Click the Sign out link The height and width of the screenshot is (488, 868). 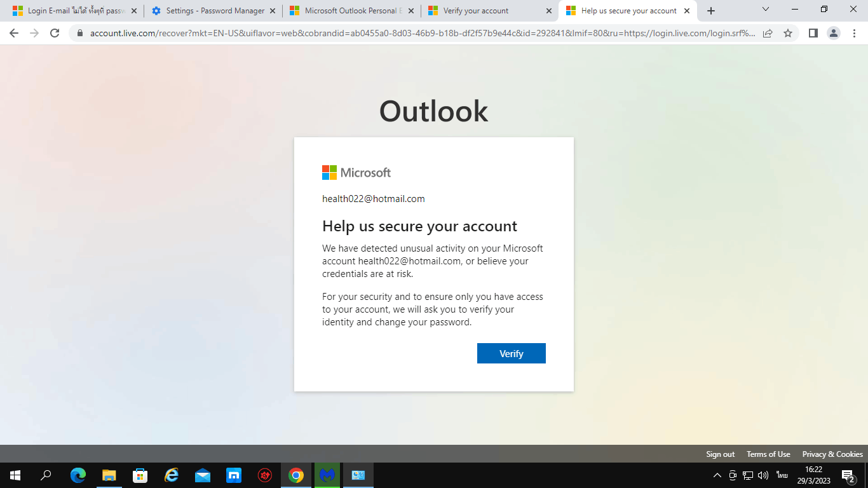(x=720, y=454)
